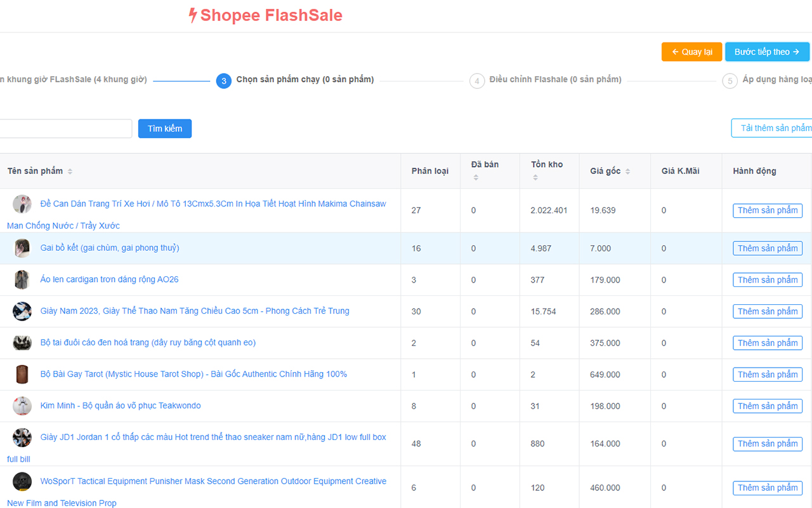The height and width of the screenshot is (508, 812).
Task: Click the Quay lại back button
Action: (x=691, y=52)
